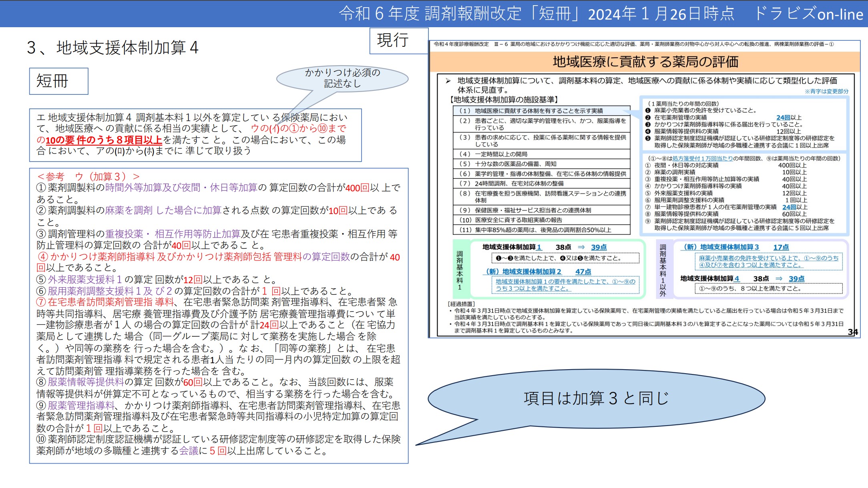Select the かかりつけ必須の記述なし speech bubble
Image resolution: width=868 pixels, height=488 pixels.
point(342,78)
